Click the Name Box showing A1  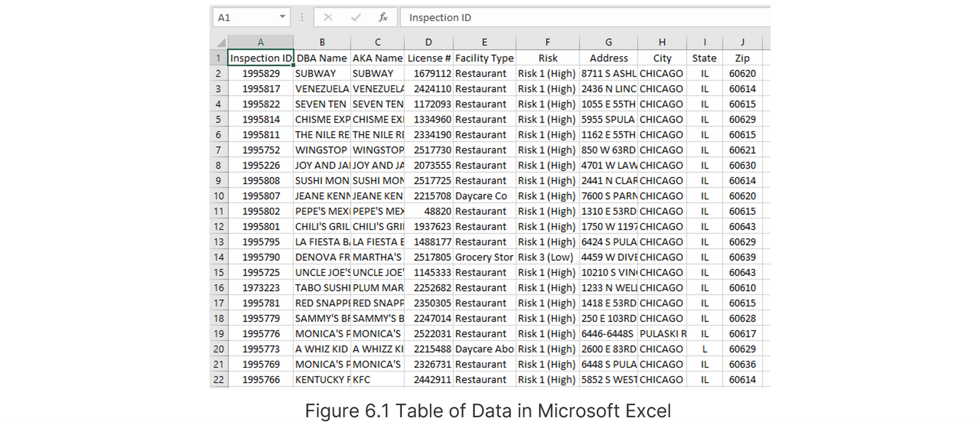click(251, 18)
